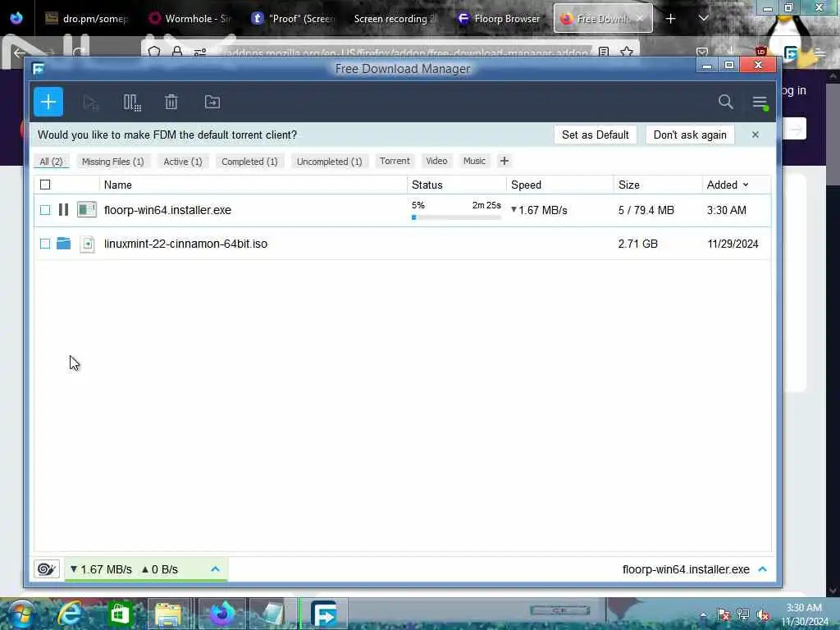Switch to dro.pm browser tab
The image size is (840, 630).
point(87,19)
